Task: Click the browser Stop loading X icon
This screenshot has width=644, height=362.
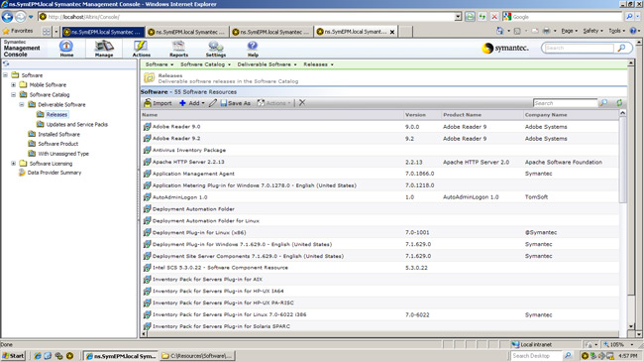Action: 494,17
